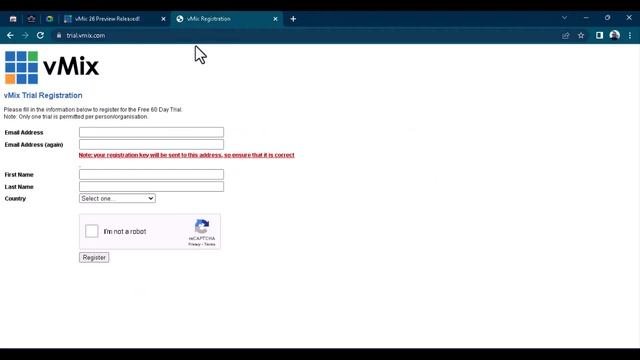Focus the First Name field
Screen dimensions: 640x360
151,174
